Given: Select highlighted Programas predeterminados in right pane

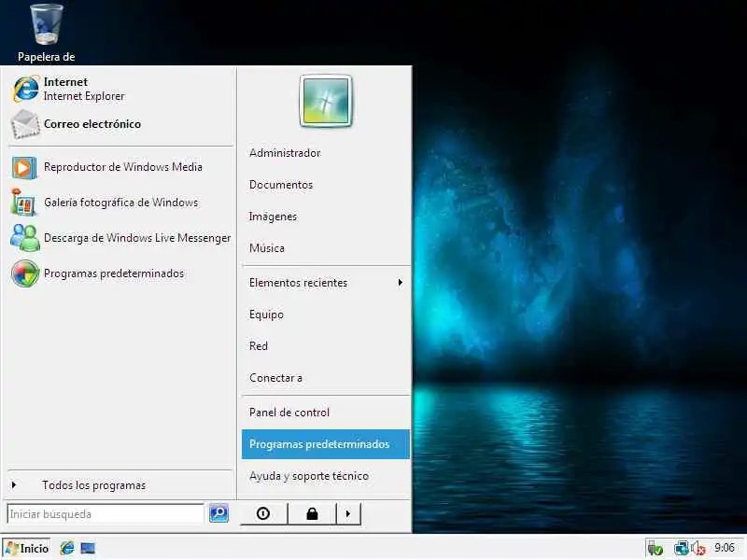Looking at the screenshot, I should coord(326,444).
